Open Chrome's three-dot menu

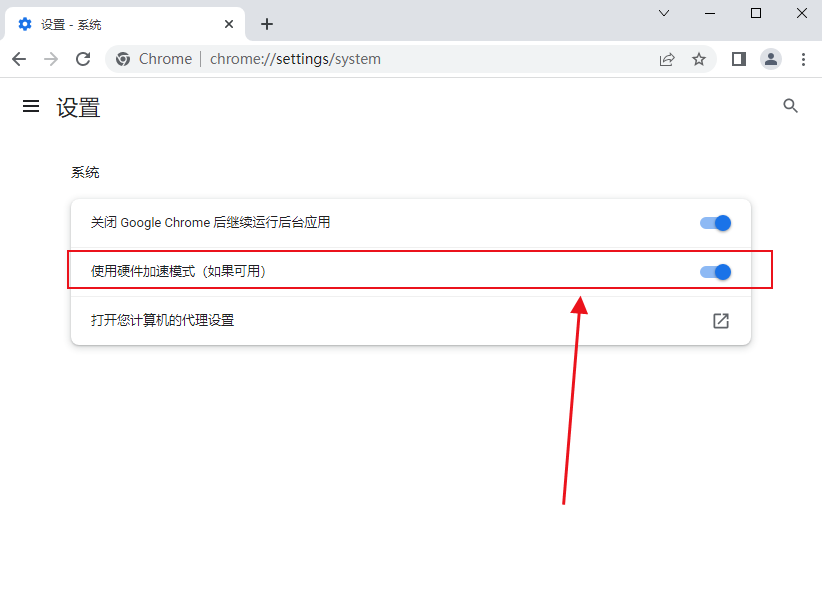[803, 59]
